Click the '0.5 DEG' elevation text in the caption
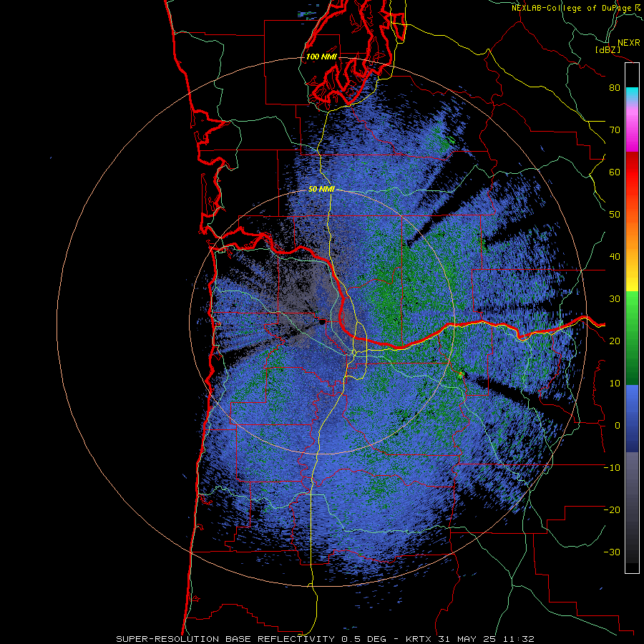This screenshot has width=644, height=644. (366, 639)
